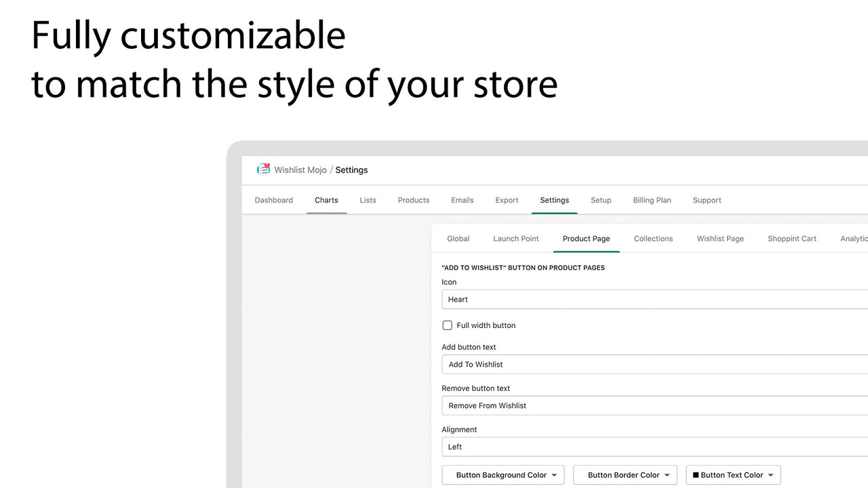Image resolution: width=868 pixels, height=488 pixels.
Task: Select the Emails tab
Action: click(462, 200)
